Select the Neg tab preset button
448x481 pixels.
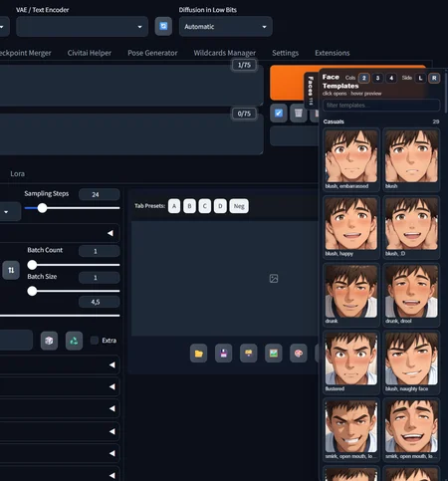point(239,206)
